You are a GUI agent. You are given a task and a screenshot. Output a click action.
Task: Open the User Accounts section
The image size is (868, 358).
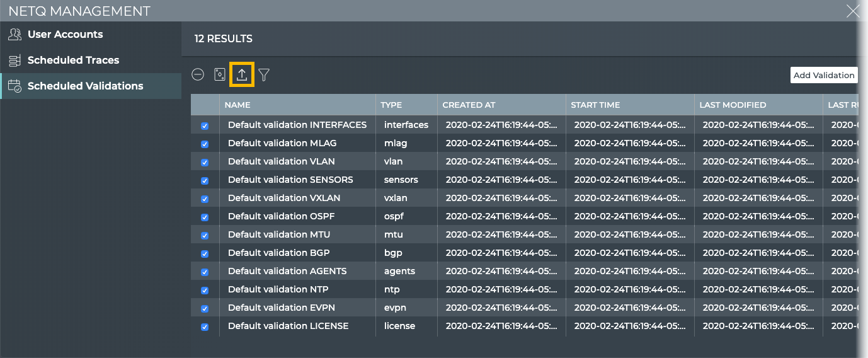(x=65, y=35)
